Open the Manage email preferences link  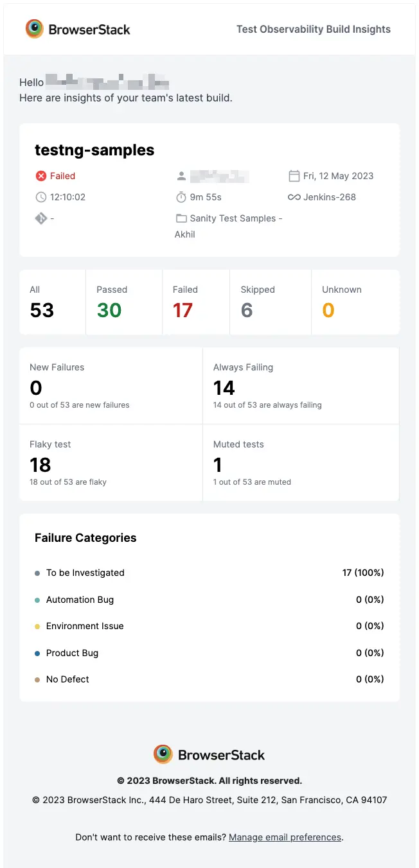point(285,837)
